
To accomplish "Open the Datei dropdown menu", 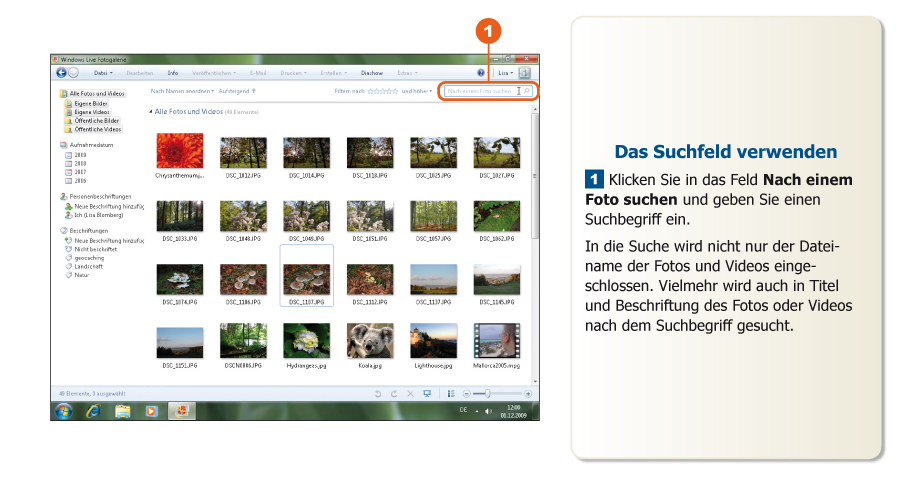I will (x=102, y=73).
